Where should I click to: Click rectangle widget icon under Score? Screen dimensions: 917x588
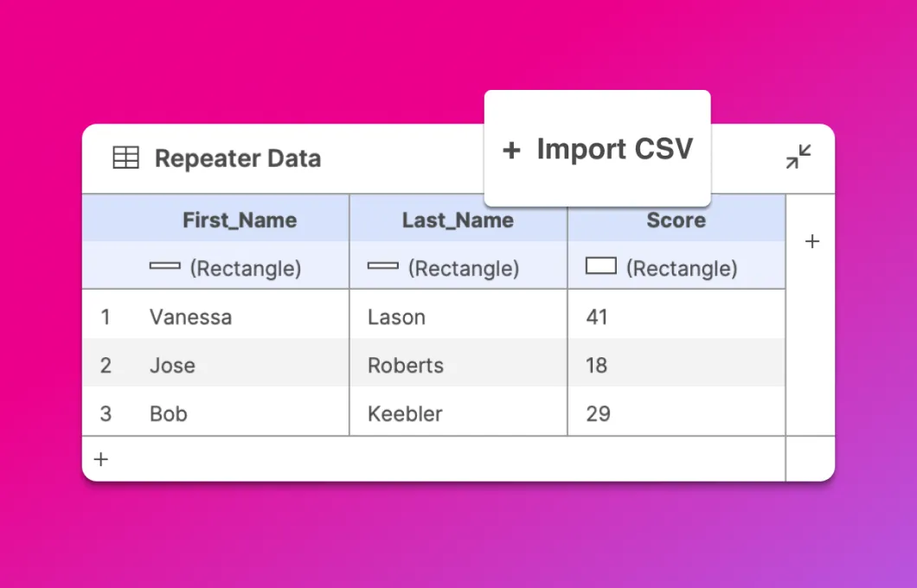tap(601, 266)
